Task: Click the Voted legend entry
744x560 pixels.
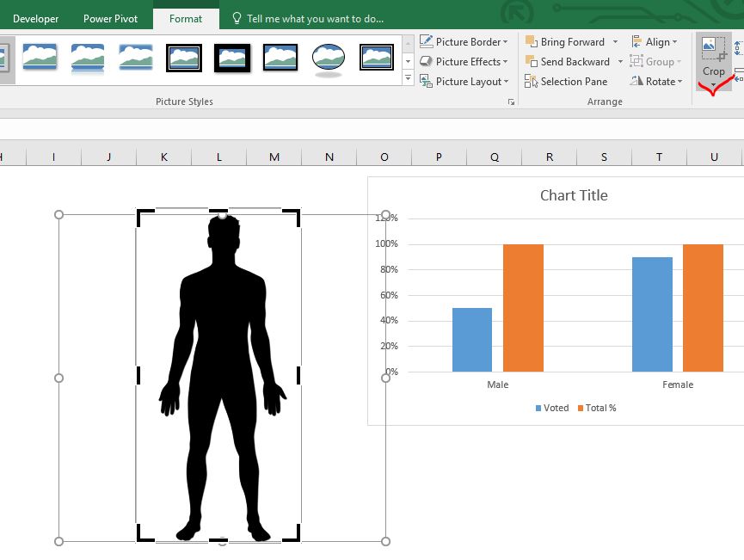Action: pyautogui.click(x=552, y=408)
